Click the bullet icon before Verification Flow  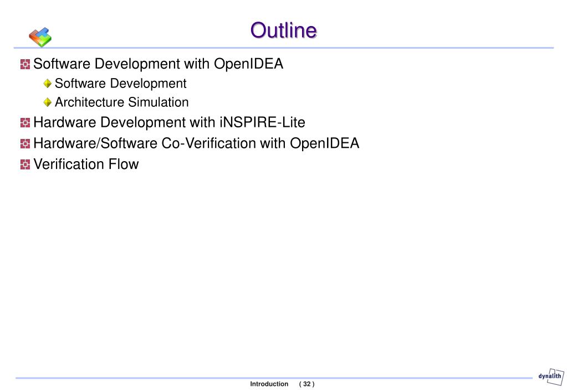[25, 165]
